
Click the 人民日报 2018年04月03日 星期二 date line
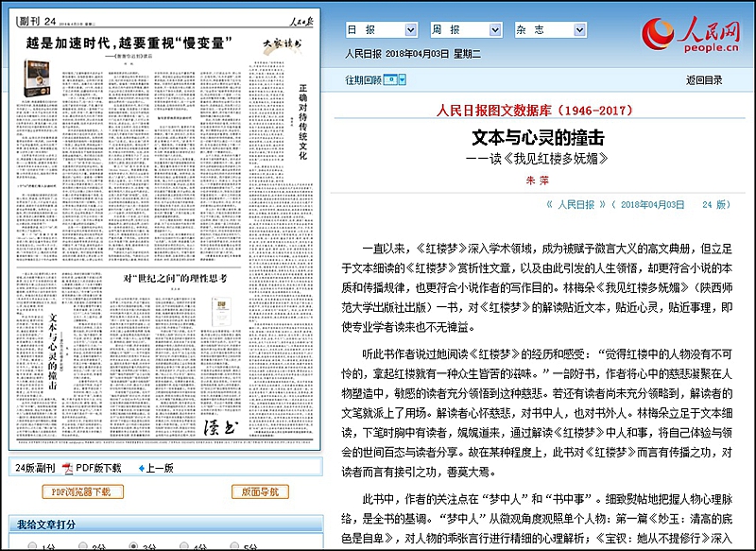(413, 54)
